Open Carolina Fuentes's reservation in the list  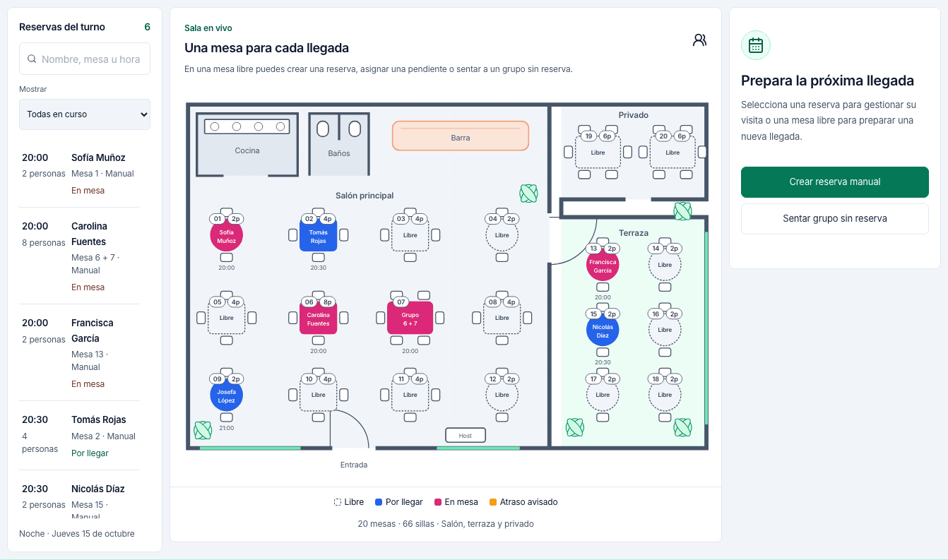click(79, 256)
